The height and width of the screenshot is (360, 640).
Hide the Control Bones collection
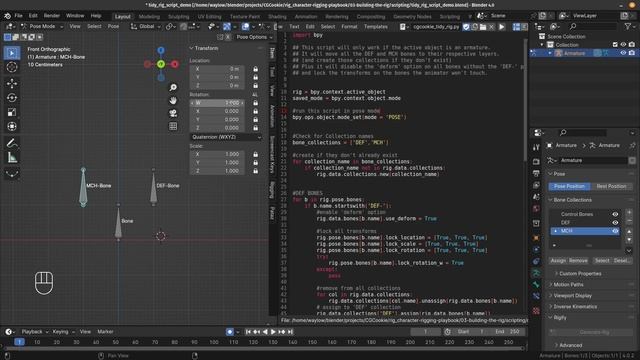pyautogui.click(x=615, y=214)
